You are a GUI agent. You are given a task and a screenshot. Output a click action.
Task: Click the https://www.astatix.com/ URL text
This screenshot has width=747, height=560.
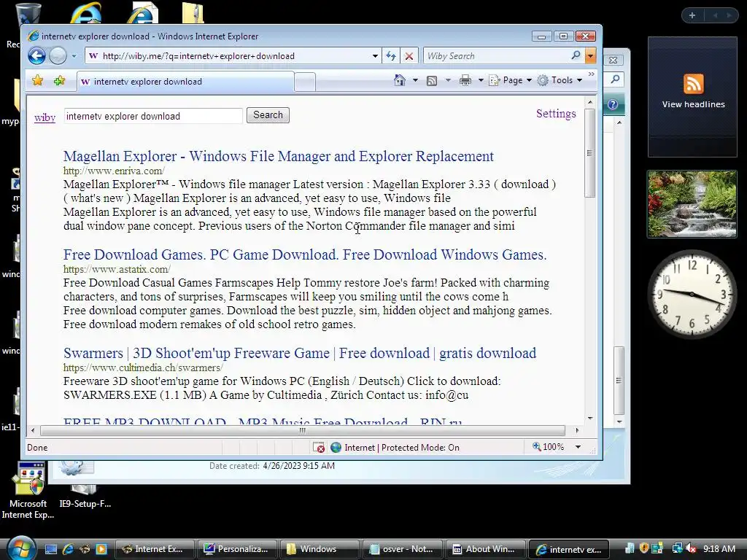(117, 269)
